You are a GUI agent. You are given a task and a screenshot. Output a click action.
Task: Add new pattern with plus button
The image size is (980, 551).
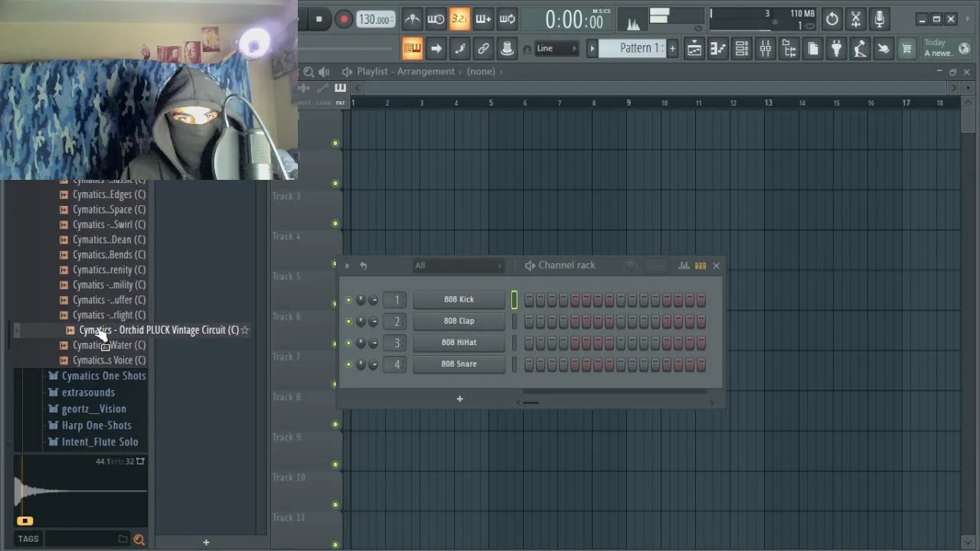click(672, 48)
